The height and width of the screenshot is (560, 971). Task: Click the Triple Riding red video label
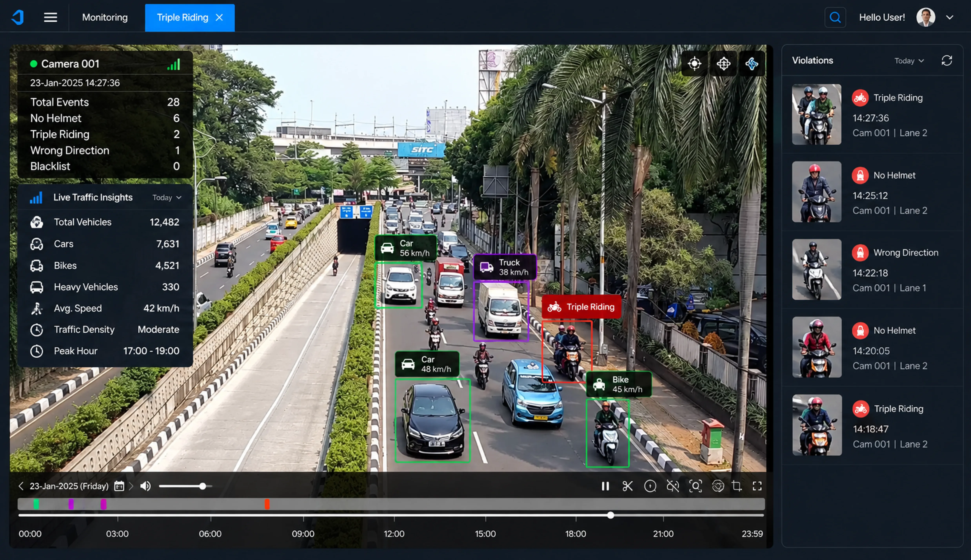[x=581, y=307]
